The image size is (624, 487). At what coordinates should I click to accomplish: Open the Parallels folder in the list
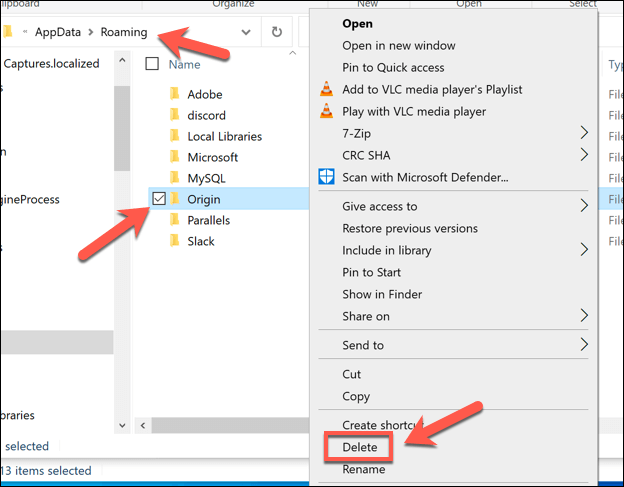208,220
